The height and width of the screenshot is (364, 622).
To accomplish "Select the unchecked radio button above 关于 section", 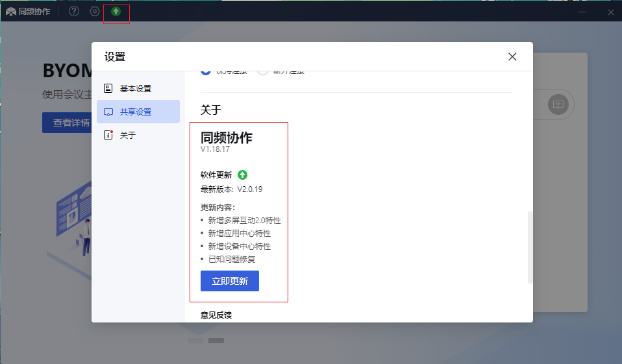I will click(263, 71).
